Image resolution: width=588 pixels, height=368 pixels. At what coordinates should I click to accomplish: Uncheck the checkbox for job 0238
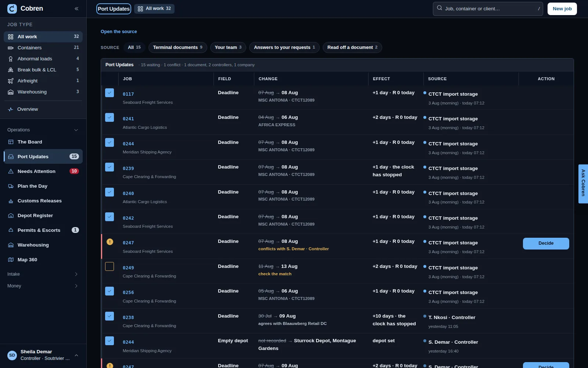click(110, 316)
